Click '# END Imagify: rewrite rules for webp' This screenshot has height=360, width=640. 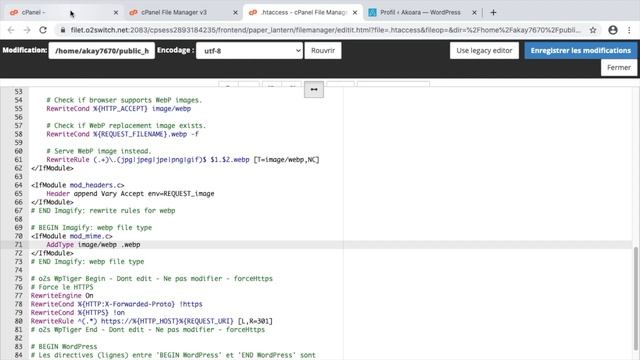pyautogui.click(x=103, y=211)
